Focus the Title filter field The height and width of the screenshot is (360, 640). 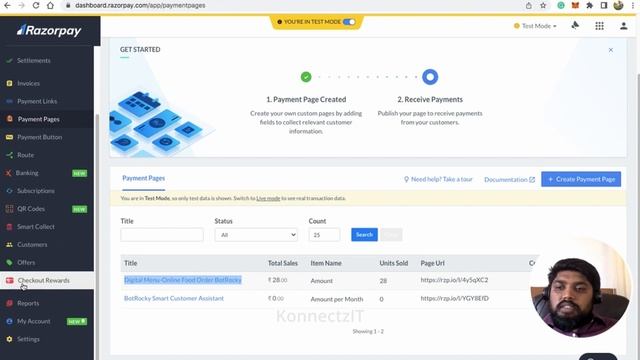pyautogui.click(x=162, y=235)
